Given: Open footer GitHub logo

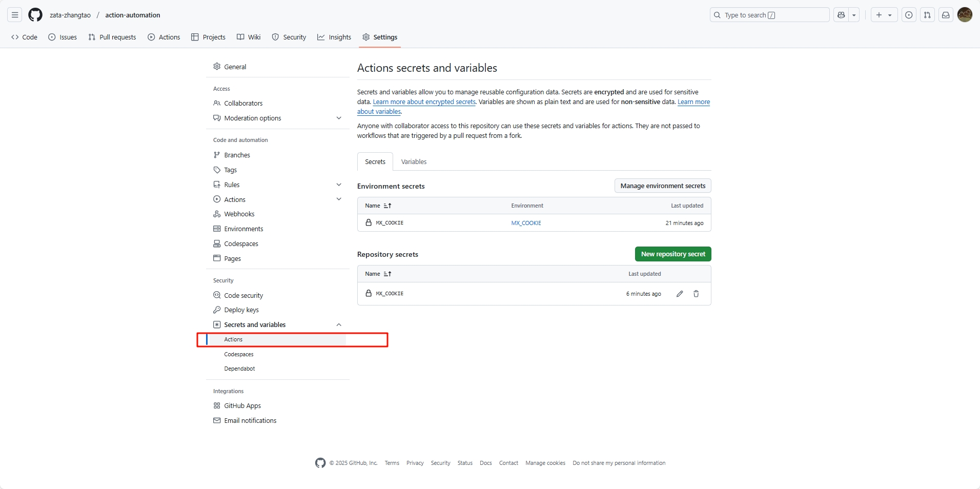Looking at the screenshot, I should pos(320,463).
